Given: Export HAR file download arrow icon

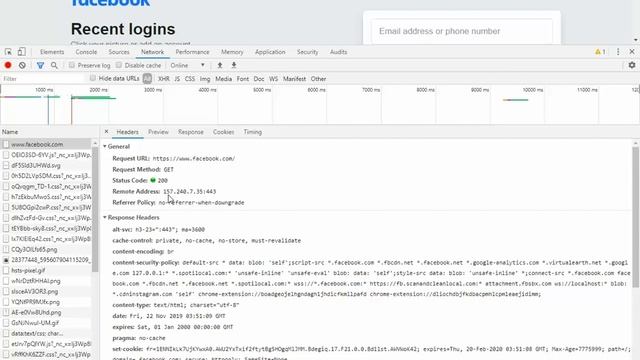Looking at the screenshot, I should (x=234, y=65).
